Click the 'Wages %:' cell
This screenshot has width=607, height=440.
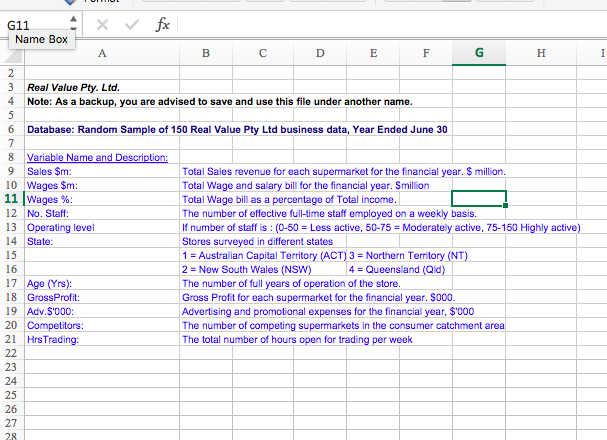coord(102,199)
